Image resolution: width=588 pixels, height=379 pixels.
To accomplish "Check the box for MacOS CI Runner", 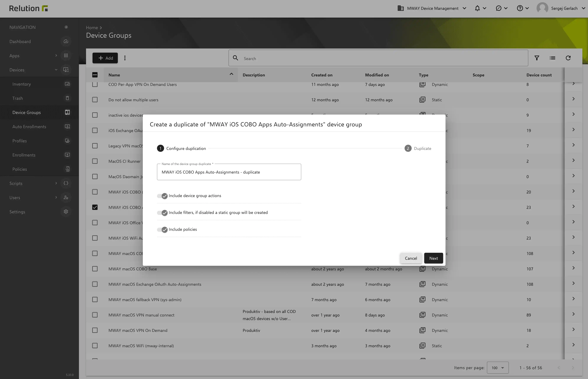I will coord(95,161).
